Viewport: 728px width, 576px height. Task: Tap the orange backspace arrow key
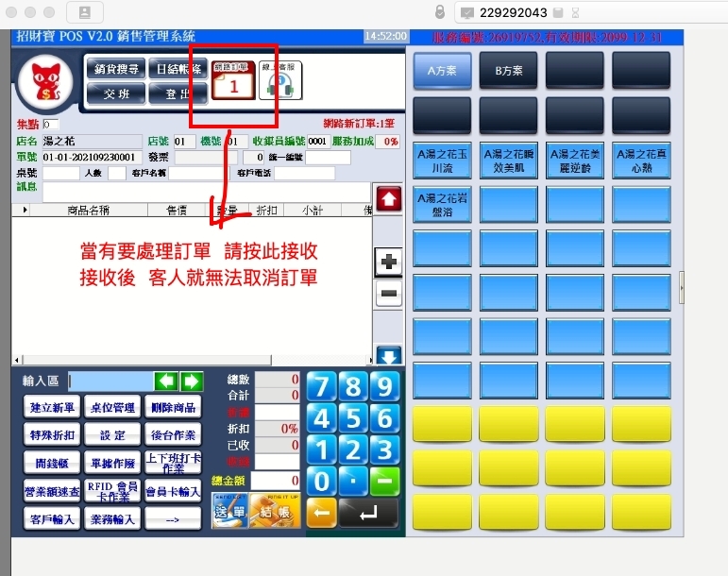tap(322, 514)
